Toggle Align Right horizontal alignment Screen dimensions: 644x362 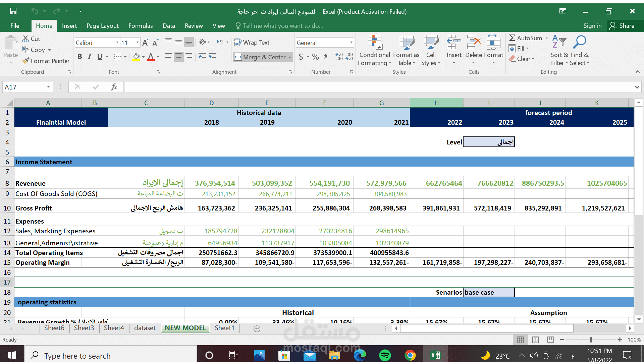pos(189,57)
